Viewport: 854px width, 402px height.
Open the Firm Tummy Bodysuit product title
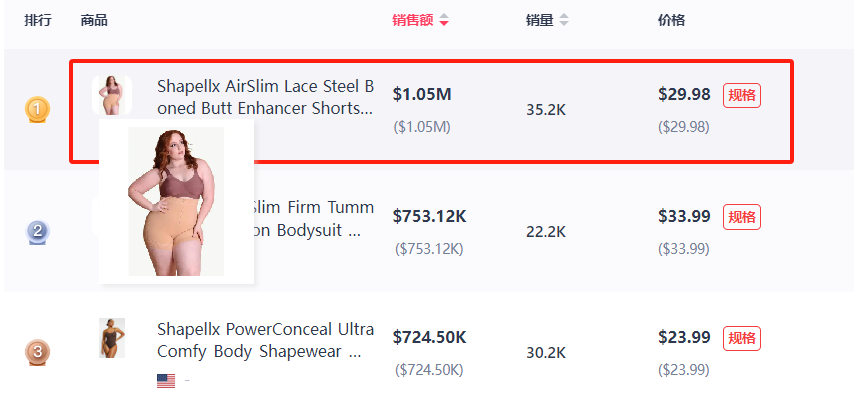point(314,218)
